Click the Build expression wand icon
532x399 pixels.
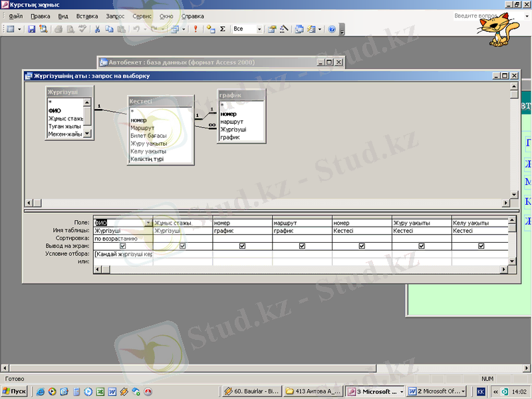tap(284, 29)
